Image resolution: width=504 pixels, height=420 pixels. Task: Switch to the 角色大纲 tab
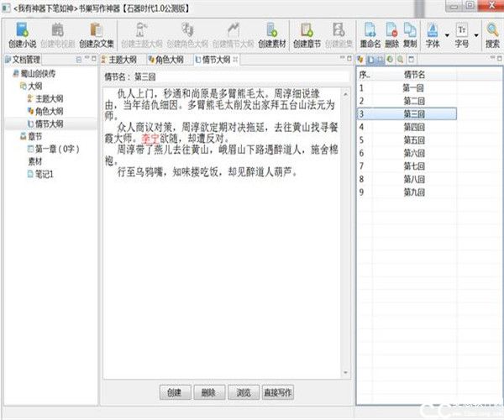(164, 60)
